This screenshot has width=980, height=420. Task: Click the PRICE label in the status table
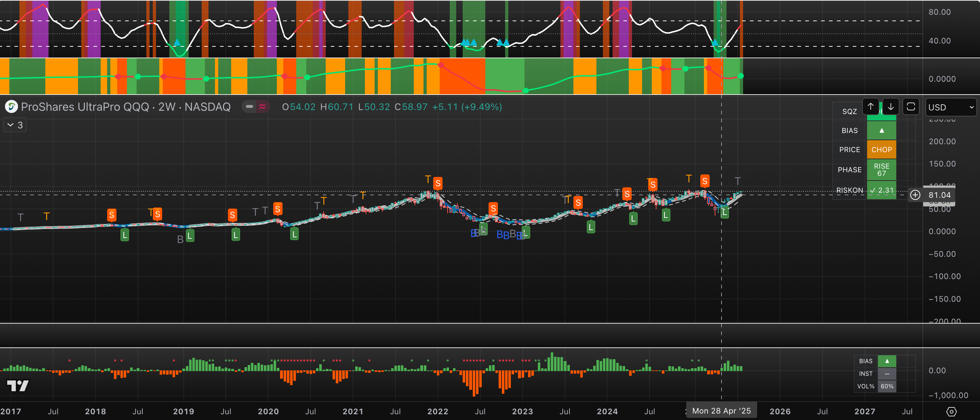coord(850,150)
